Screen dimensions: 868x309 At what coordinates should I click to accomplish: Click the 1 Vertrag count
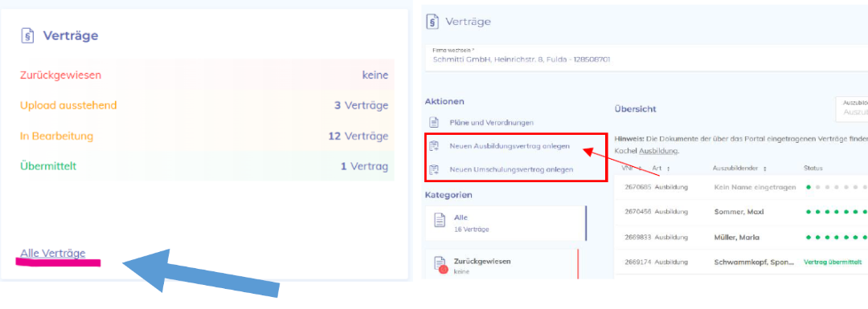coord(364,166)
